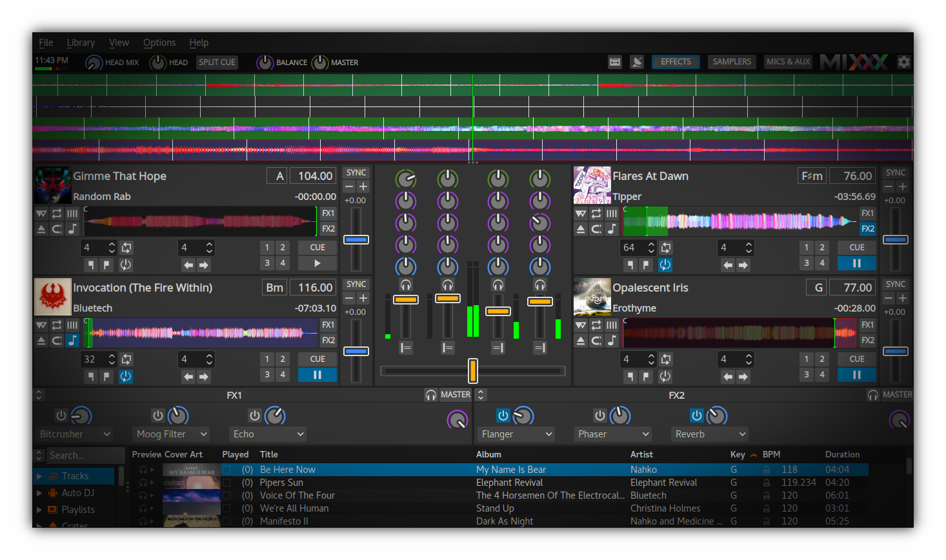The height and width of the screenshot is (560, 946).
Task: Select the track Pipers Sun in the library
Action: pos(282,483)
